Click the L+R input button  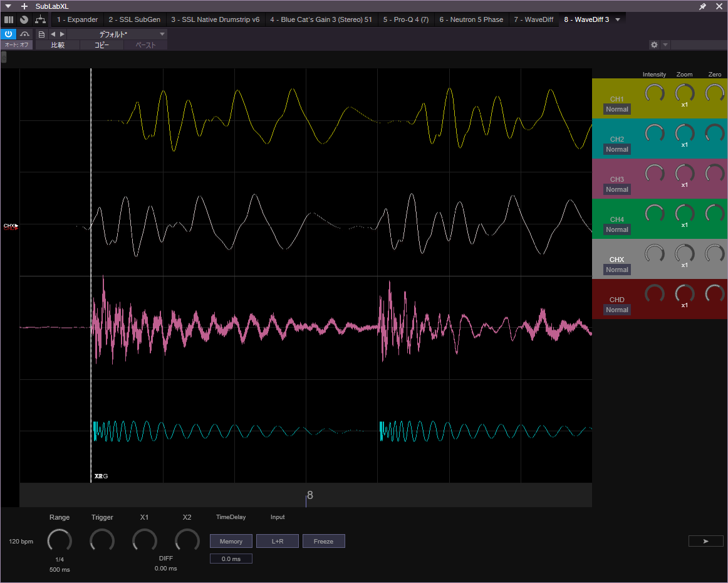[277, 541]
